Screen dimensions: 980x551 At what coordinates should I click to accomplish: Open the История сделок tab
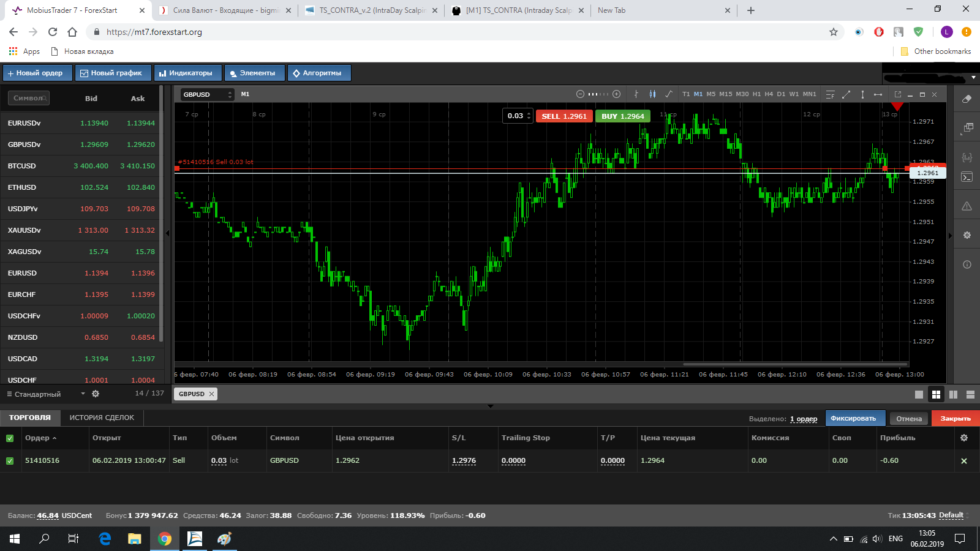click(102, 418)
